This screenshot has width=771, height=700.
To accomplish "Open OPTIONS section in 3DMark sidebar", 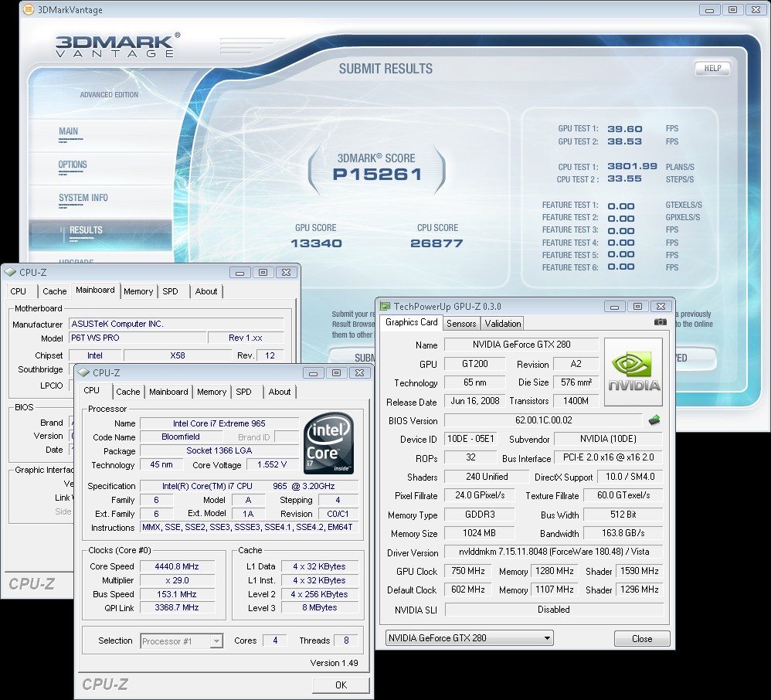I will tap(73, 165).
